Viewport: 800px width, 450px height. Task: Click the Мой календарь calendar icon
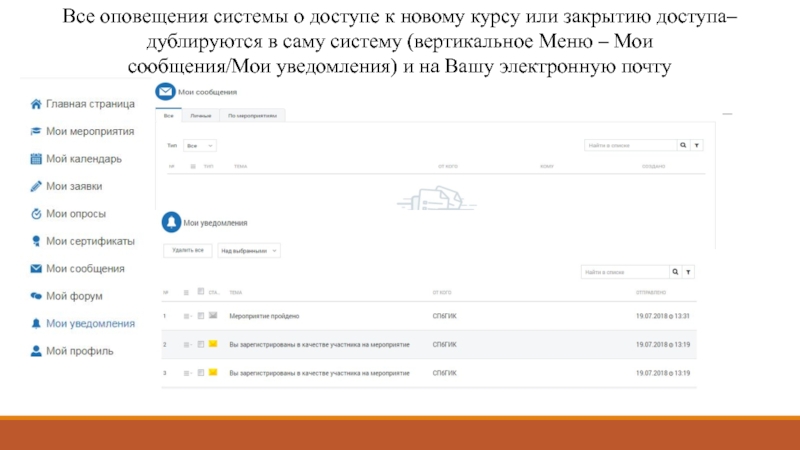(36, 158)
